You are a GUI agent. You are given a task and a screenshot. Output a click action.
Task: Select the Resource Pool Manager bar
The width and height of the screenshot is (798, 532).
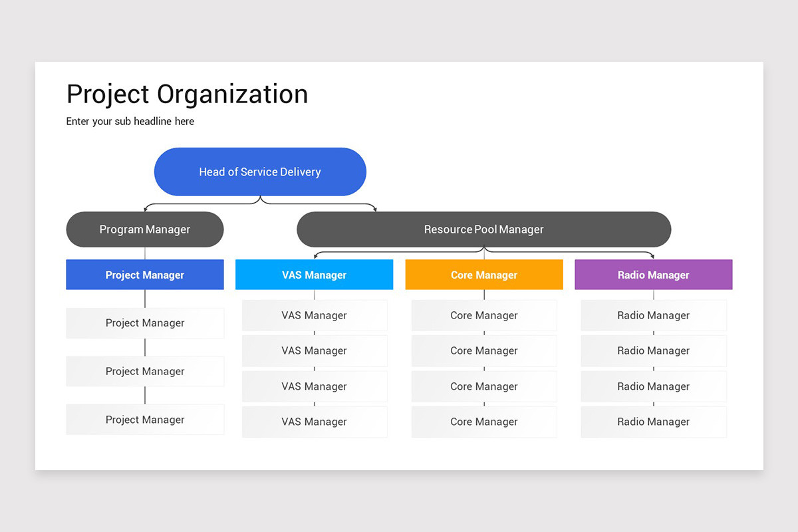(483, 229)
